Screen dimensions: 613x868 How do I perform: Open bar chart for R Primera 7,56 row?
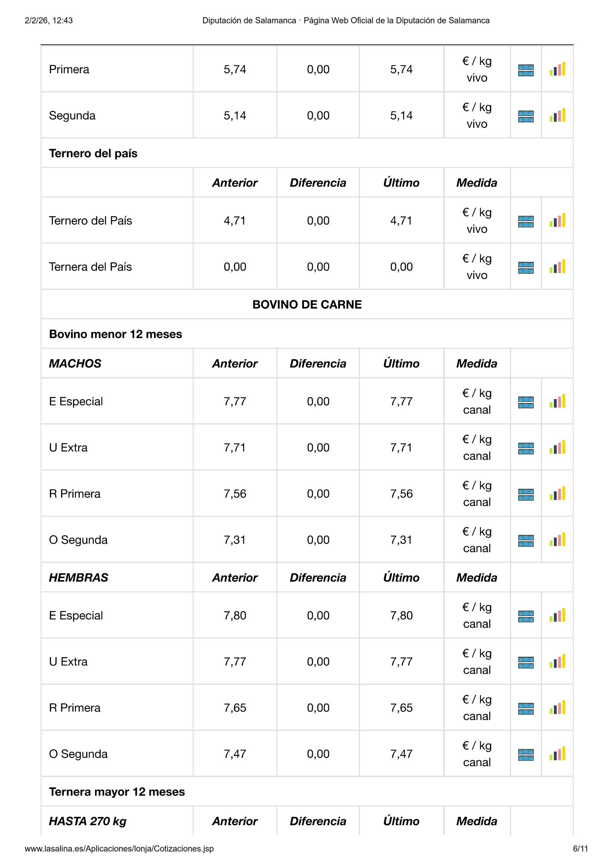[557, 494]
